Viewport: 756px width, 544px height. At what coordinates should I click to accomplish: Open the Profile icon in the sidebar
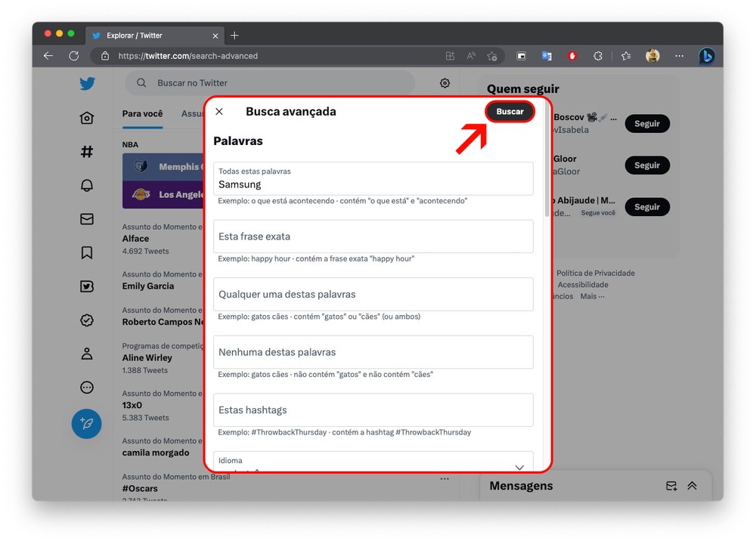click(87, 354)
